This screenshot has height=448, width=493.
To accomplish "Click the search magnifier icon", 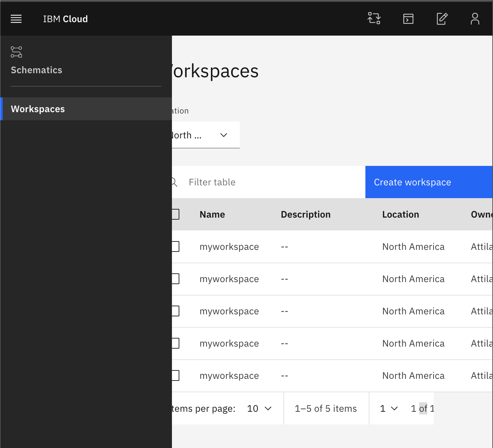I will click(x=174, y=182).
